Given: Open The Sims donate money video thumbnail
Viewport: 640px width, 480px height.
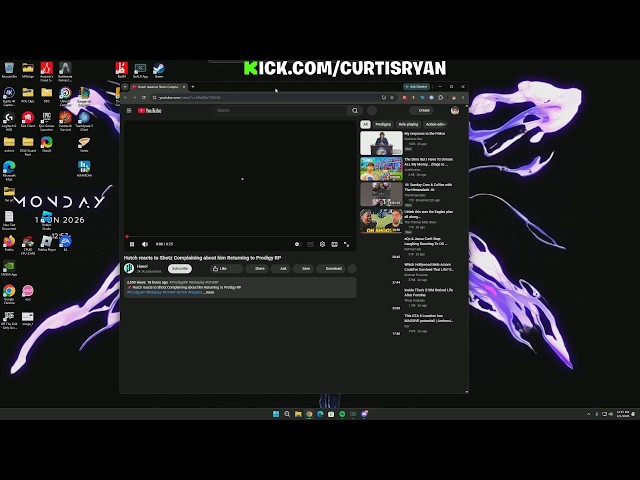Looking at the screenshot, I should click(x=381, y=169).
